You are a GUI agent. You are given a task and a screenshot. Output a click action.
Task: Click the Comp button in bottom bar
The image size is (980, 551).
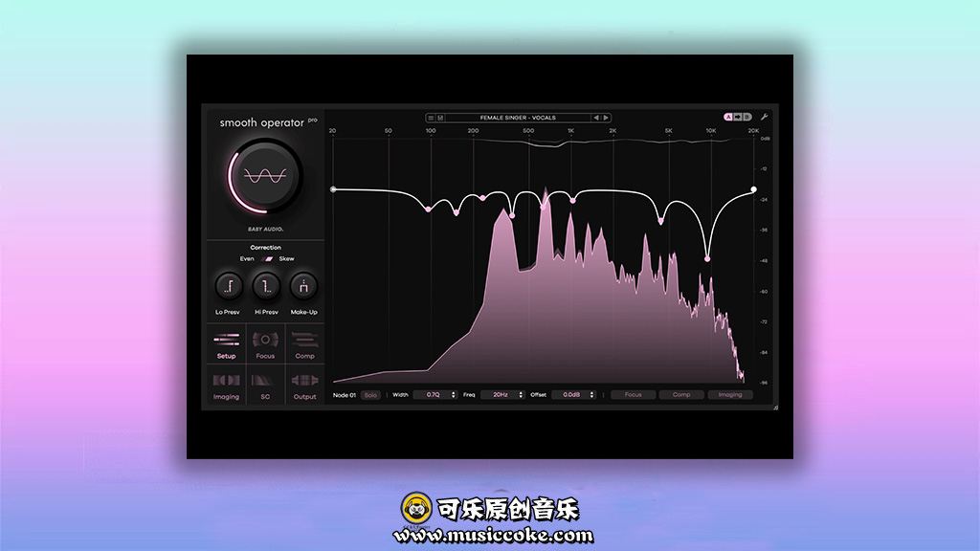coord(681,395)
